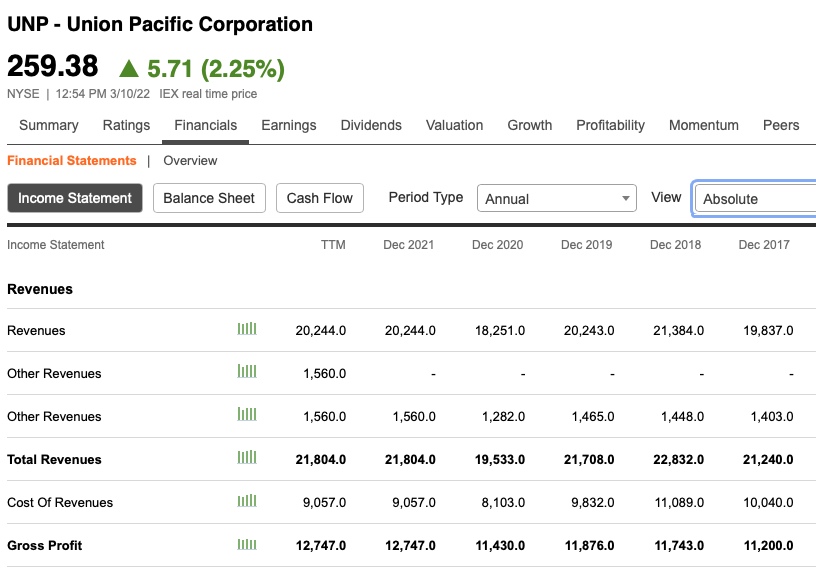Select the Financials tab

coord(206,125)
